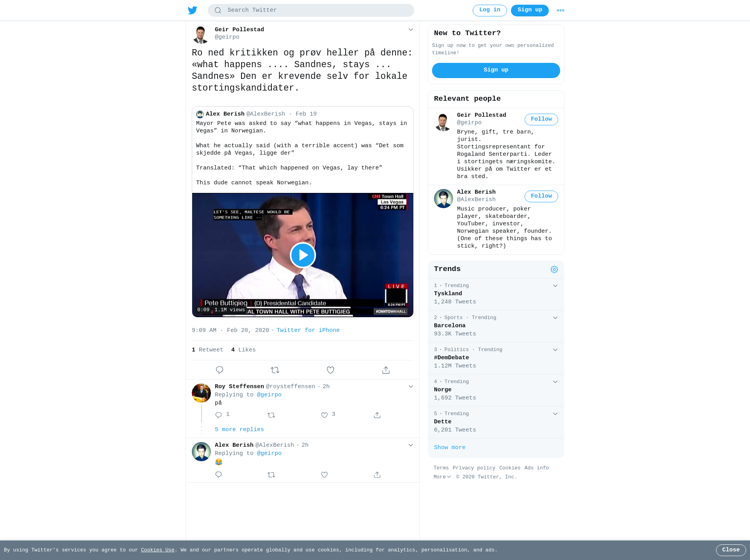Share Roy Steffensen's reply
The height and width of the screenshot is (560, 750).
click(x=377, y=415)
